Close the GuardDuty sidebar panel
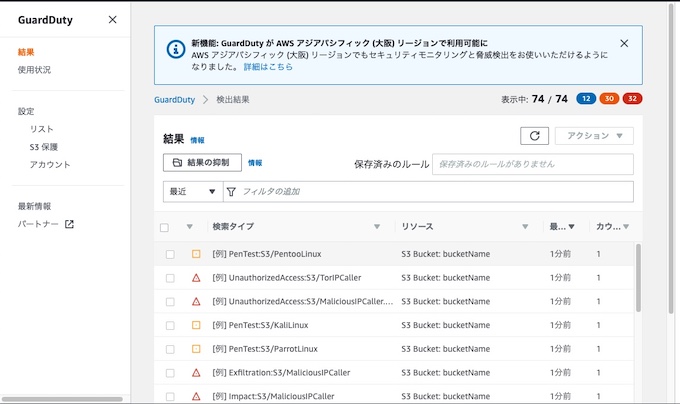This screenshot has width=680, height=404. [112, 20]
